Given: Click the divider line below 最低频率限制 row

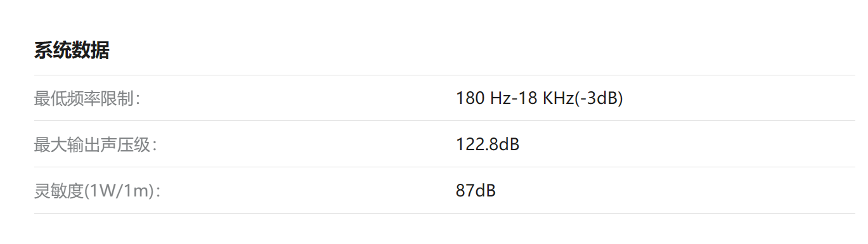Looking at the screenshot, I should click(444, 120).
